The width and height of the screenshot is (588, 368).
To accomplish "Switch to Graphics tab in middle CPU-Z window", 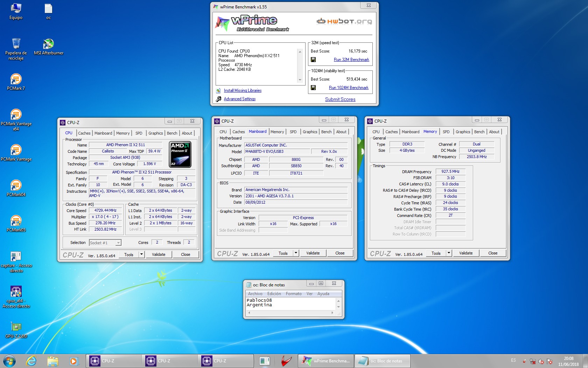I will [310, 132].
